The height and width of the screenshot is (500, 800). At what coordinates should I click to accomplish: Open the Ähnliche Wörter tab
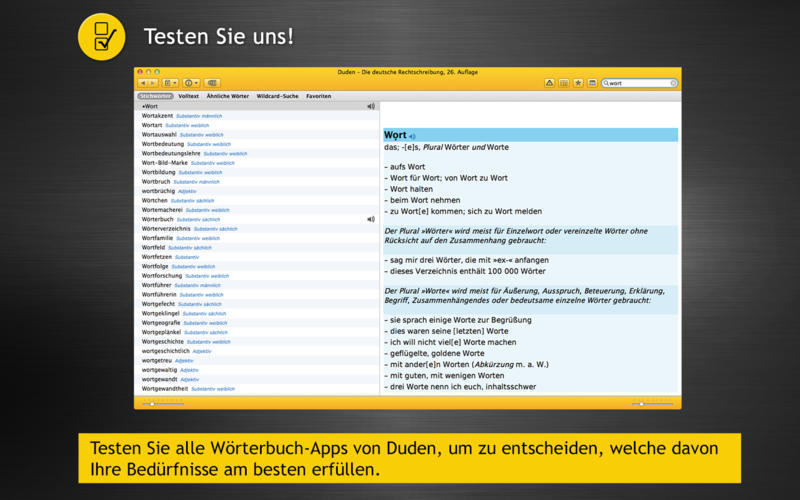228,96
